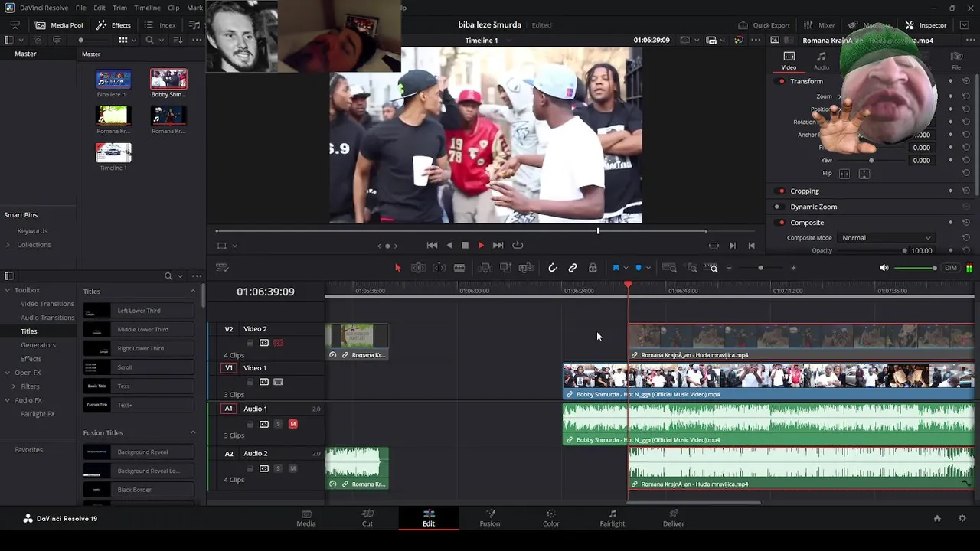
Task: Add a blue timeline marker
Action: pyautogui.click(x=638, y=268)
